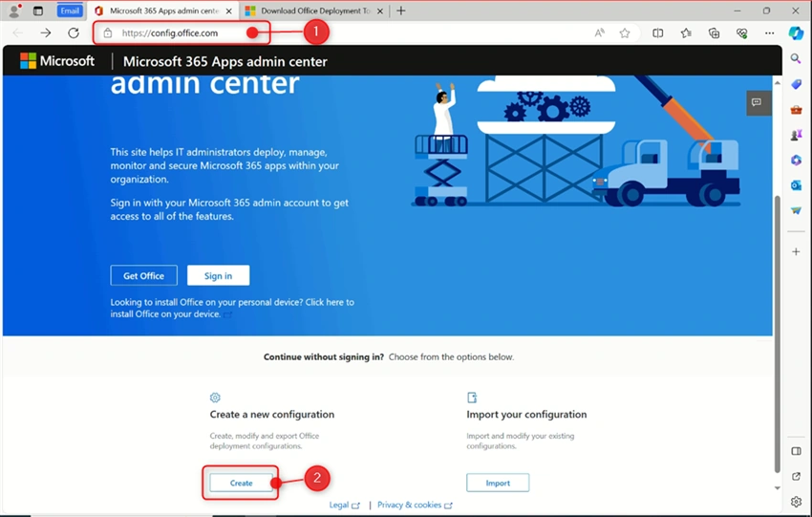
Task: Open sidebar Tools briefcase icon
Action: pyautogui.click(x=796, y=109)
